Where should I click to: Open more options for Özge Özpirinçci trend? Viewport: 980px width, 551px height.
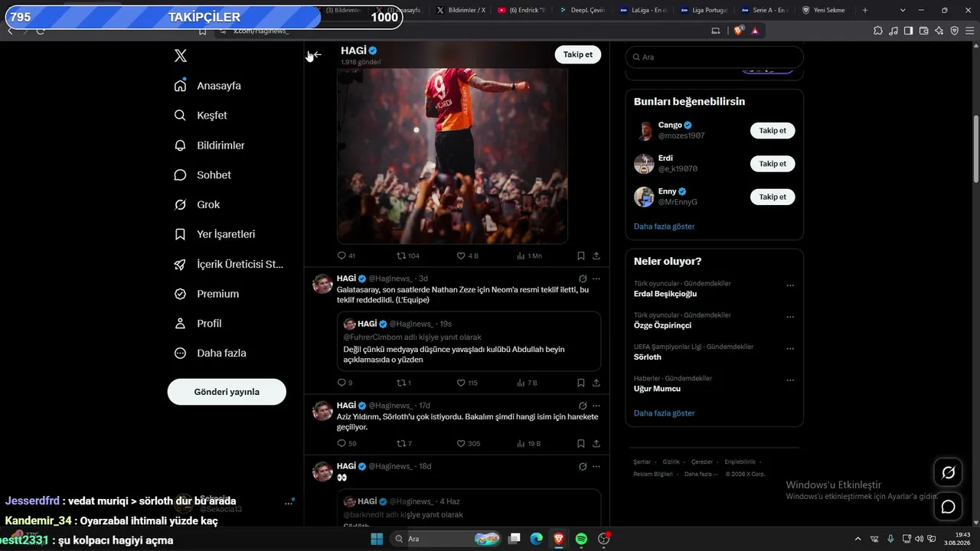[x=790, y=317]
